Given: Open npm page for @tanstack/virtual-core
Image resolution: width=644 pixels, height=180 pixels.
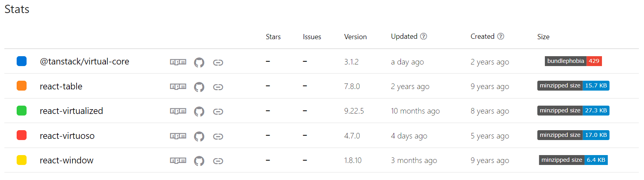Looking at the screenshot, I should click(x=178, y=62).
